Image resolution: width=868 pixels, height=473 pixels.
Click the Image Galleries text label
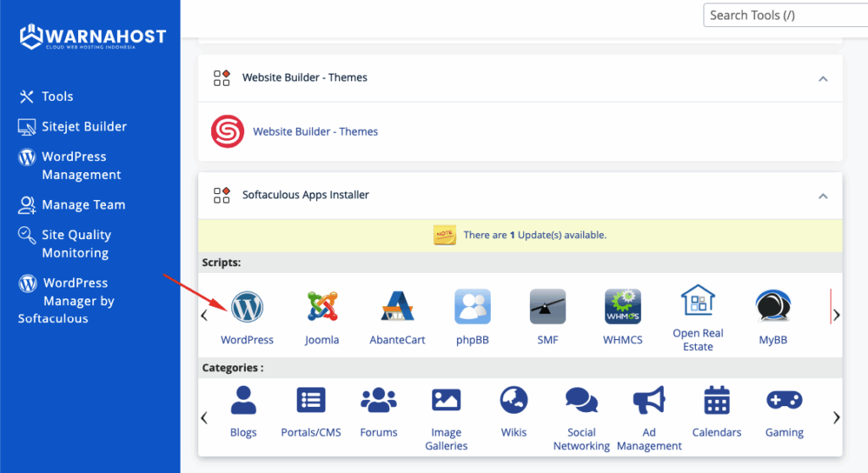click(446, 439)
